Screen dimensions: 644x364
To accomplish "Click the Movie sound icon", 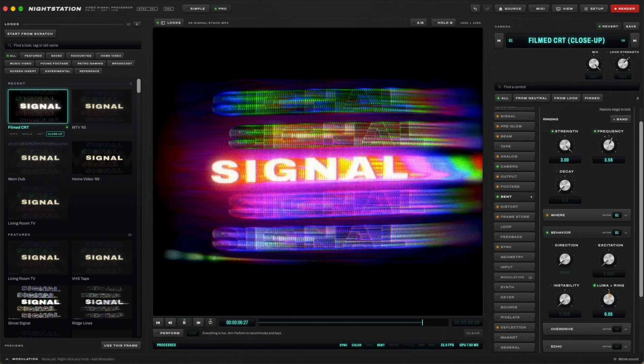I will click(x=615, y=359).
